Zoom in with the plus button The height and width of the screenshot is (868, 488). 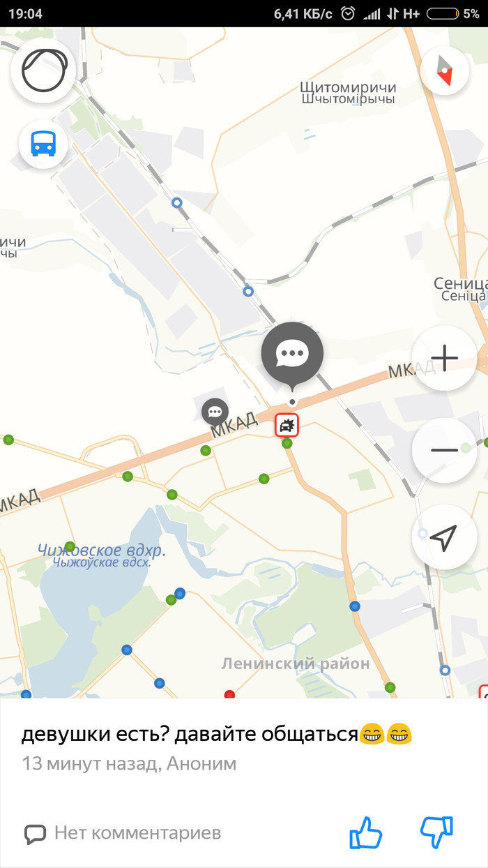pyautogui.click(x=444, y=358)
